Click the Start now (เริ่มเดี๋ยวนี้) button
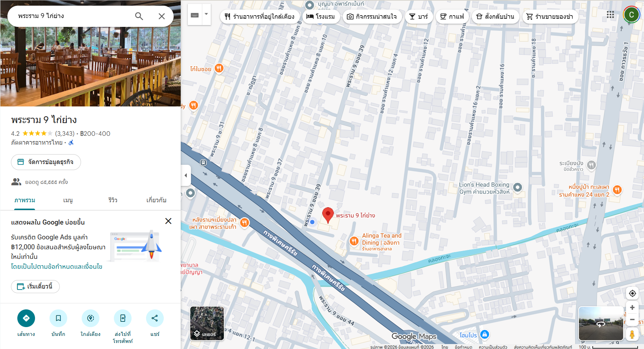 (x=35, y=286)
